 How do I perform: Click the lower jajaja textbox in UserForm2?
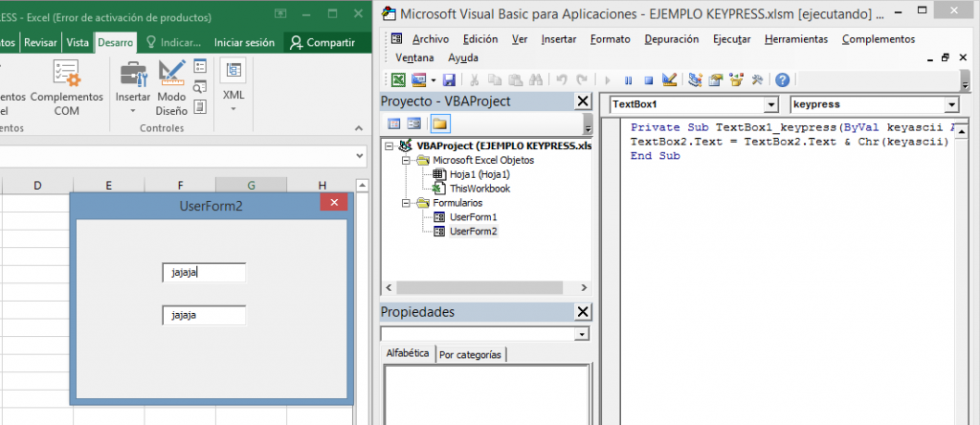pos(204,315)
